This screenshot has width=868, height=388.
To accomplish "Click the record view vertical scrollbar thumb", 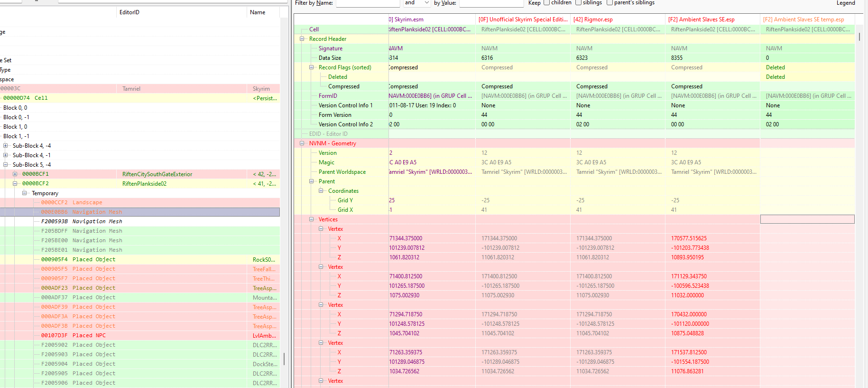I will (x=859, y=36).
